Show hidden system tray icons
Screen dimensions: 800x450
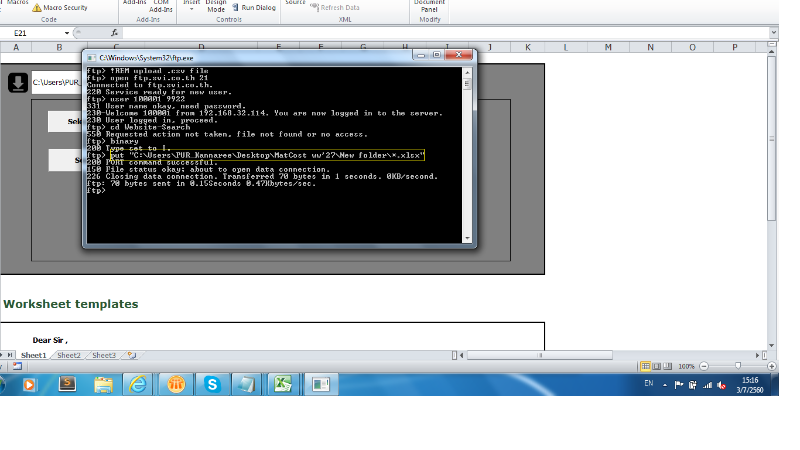click(x=663, y=384)
